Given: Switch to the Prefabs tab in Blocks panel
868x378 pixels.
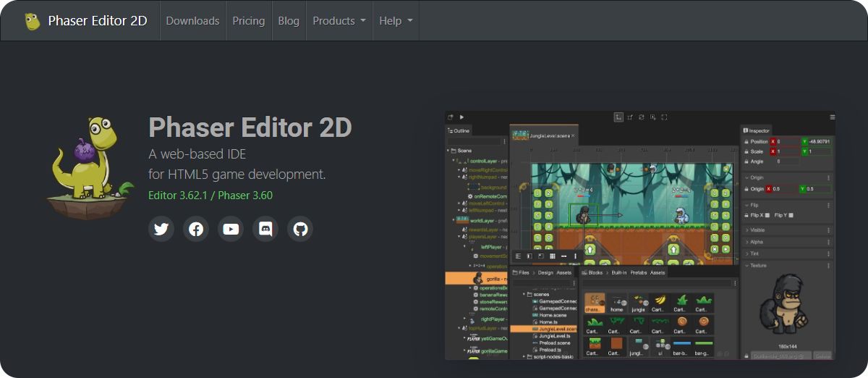Looking at the screenshot, I should click(638, 272).
